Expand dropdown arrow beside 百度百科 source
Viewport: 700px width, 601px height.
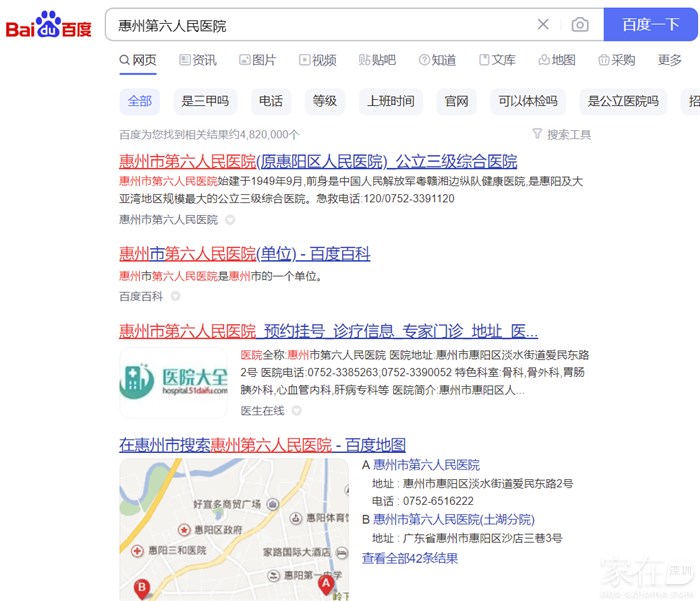[x=175, y=296]
